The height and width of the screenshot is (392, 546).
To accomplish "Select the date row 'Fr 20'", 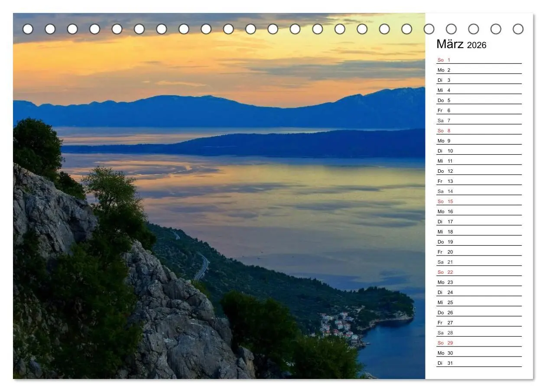I will pyautogui.click(x=479, y=252).
